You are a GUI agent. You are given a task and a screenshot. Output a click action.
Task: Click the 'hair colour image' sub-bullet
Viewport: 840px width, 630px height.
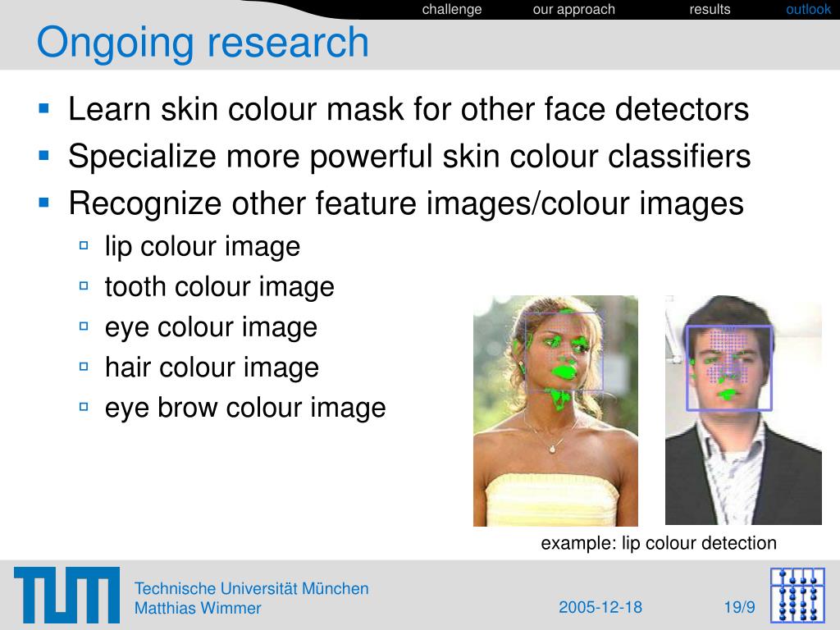point(212,367)
